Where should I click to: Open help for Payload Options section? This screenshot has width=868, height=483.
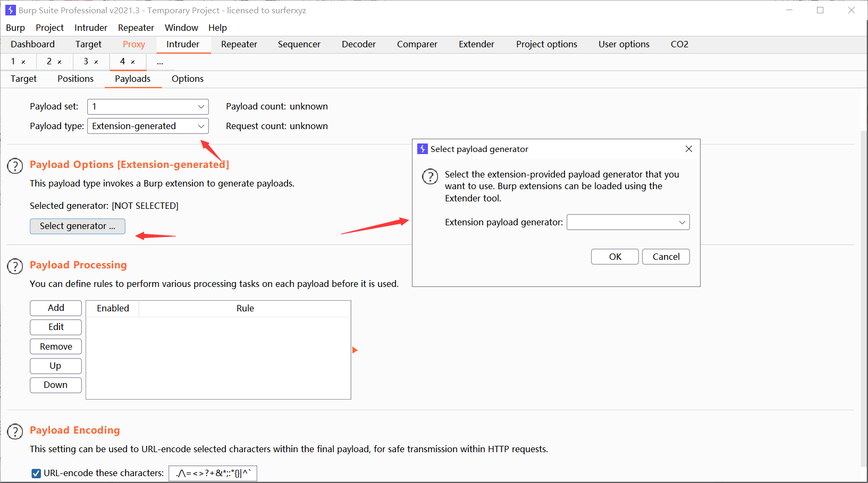[x=15, y=166]
